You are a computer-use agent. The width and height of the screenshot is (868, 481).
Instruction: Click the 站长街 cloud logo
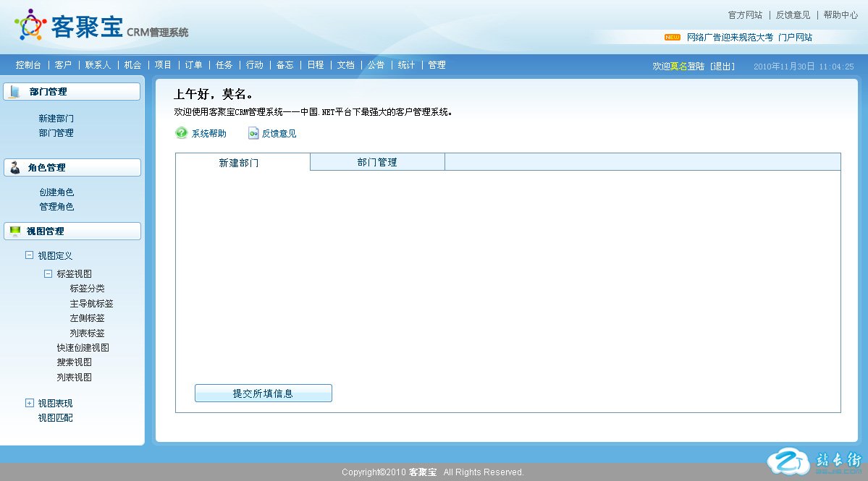coord(788,461)
